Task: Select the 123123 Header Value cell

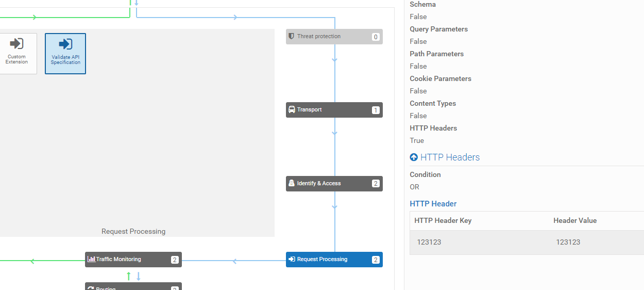Action: 568,242
